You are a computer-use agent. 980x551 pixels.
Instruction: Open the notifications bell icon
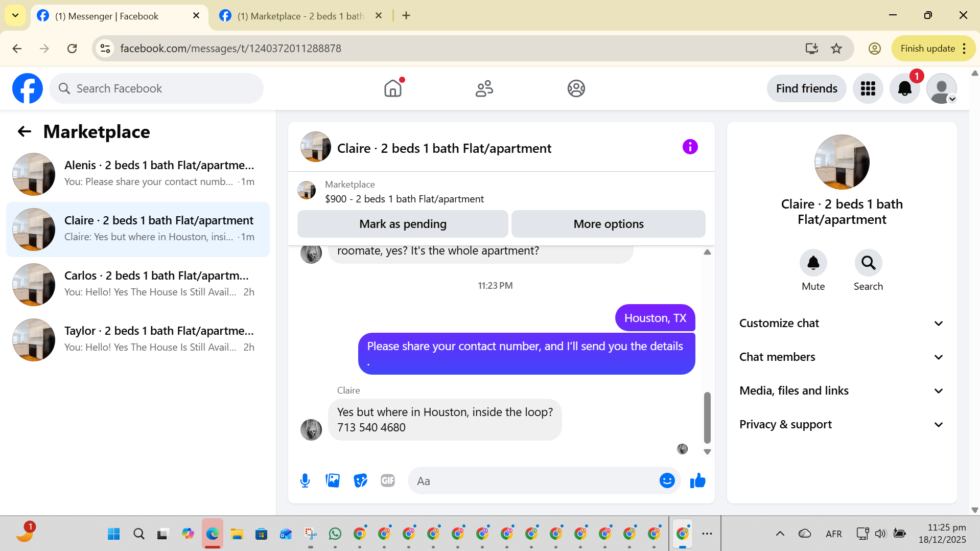(904, 88)
